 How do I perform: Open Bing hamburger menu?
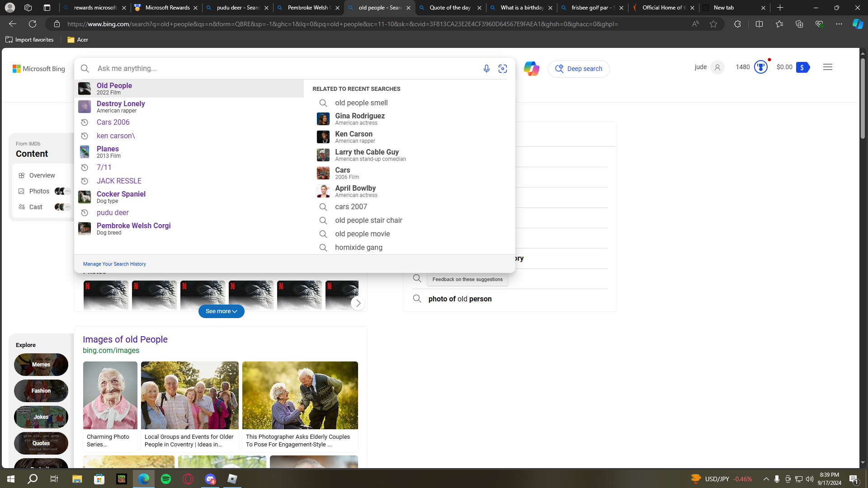(828, 67)
